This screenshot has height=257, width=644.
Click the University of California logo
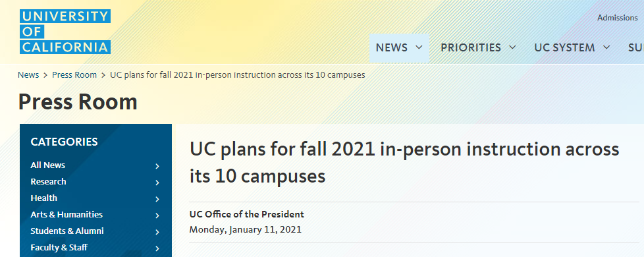65,32
